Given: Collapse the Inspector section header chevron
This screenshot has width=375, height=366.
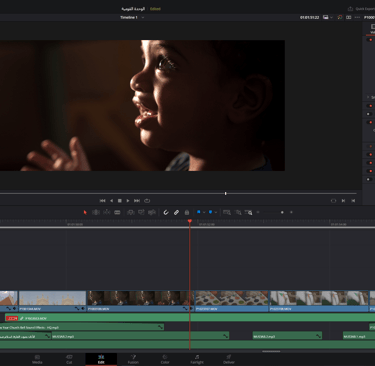Looking at the screenshot, I should (368, 97).
